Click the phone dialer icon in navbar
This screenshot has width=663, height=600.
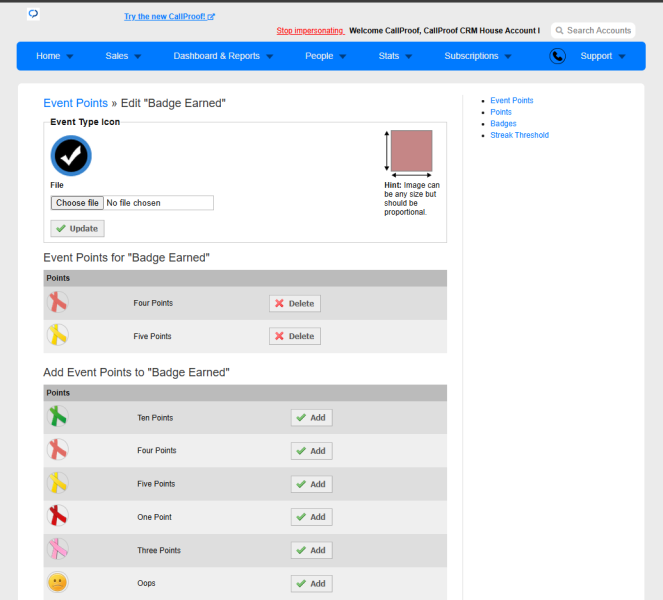tap(557, 56)
